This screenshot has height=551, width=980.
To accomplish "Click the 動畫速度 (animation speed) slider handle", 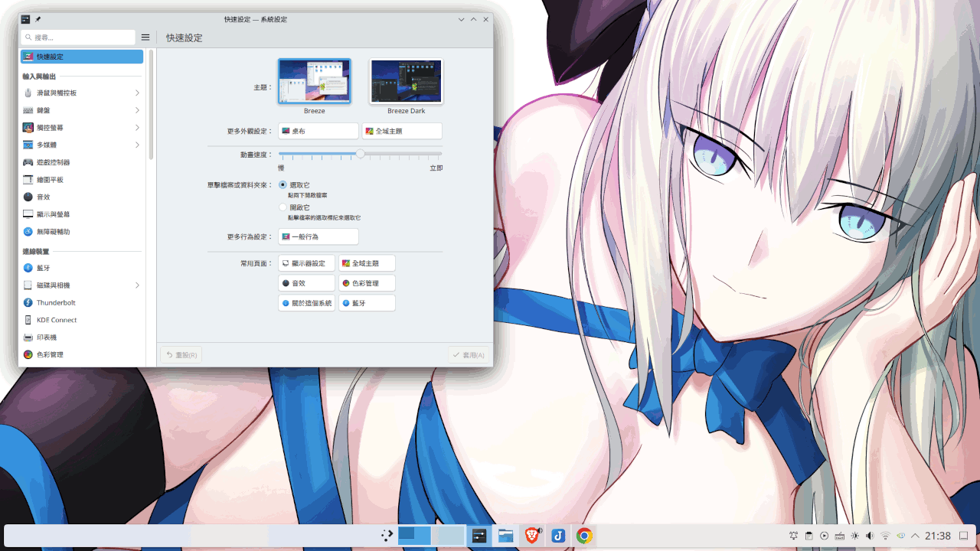I will tap(361, 154).
